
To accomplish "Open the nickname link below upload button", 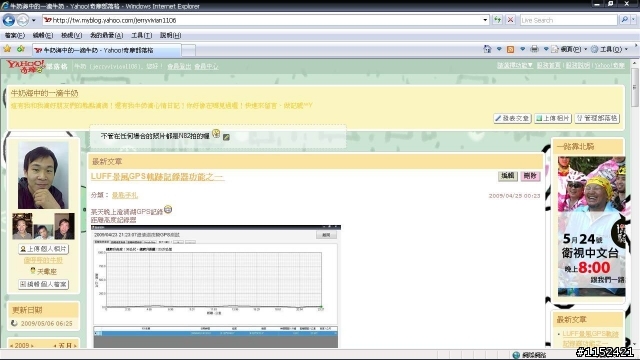I will (43, 260).
